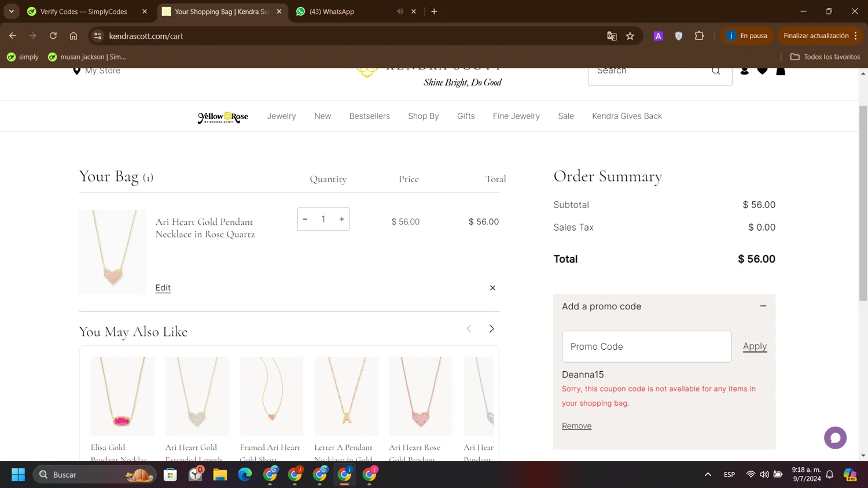This screenshot has width=868, height=488.
Task: Open the New menu
Action: (x=322, y=116)
